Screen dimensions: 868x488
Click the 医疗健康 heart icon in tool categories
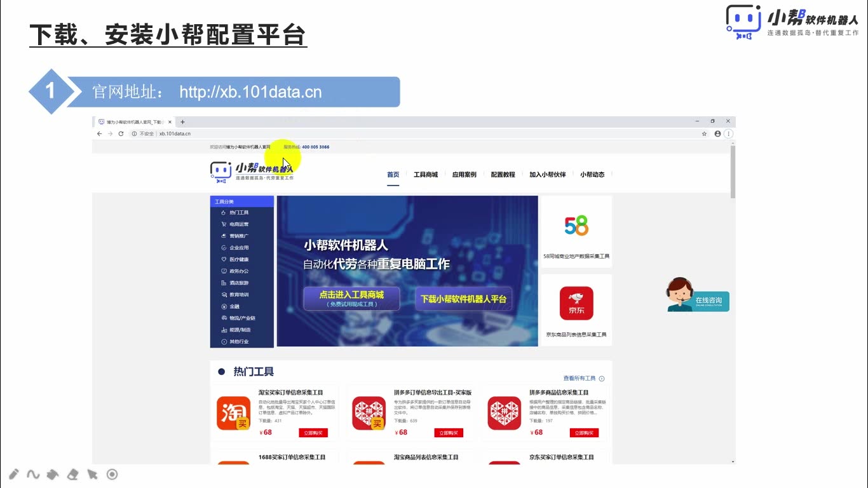point(223,259)
